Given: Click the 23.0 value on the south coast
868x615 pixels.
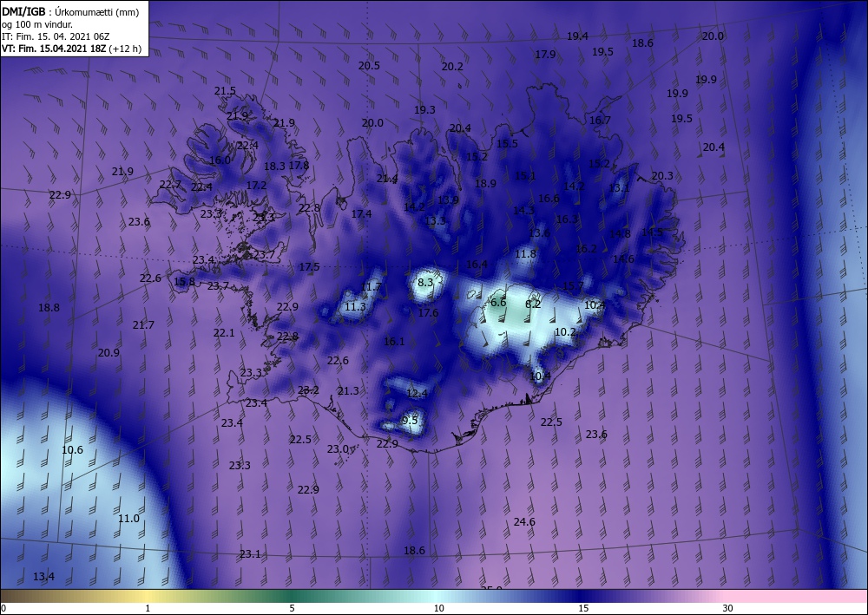Looking at the screenshot, I should click(338, 448).
